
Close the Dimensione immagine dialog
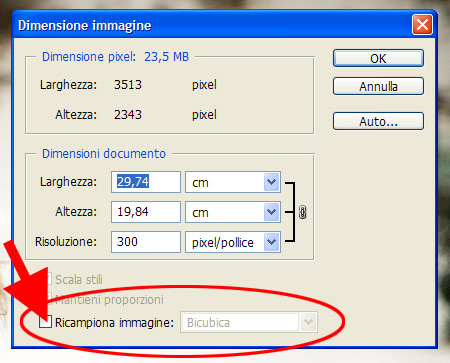[x=422, y=25]
